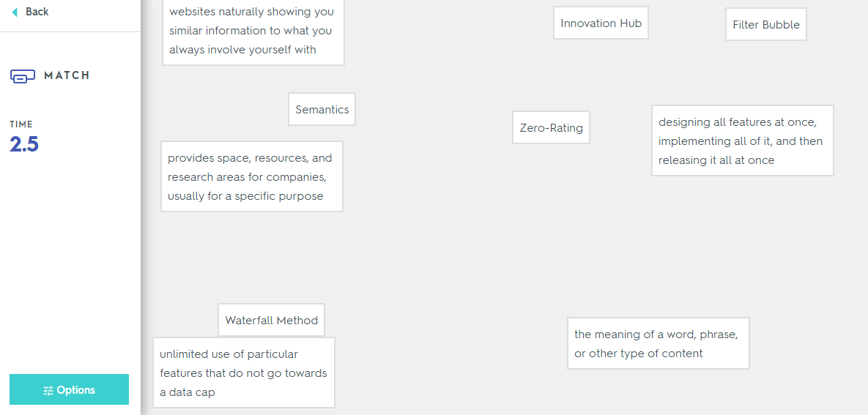Select the Filter Bubble term tile
Screen dimensions: 868x415
(765, 24)
